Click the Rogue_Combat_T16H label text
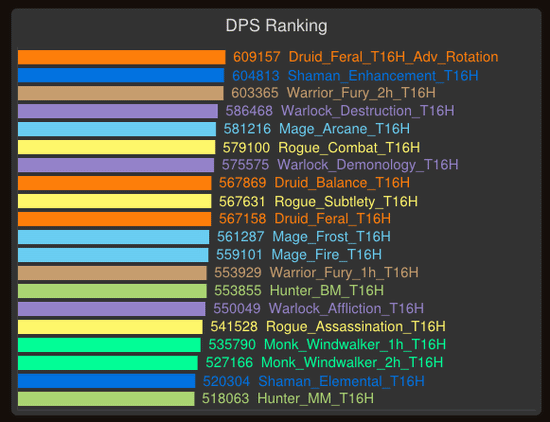Screen dimensions: 550x422 [349, 147]
